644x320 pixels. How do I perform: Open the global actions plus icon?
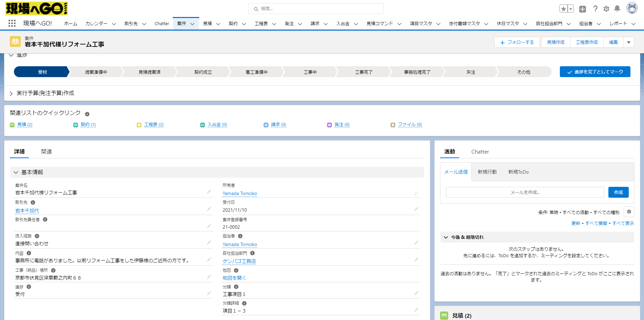click(x=583, y=9)
